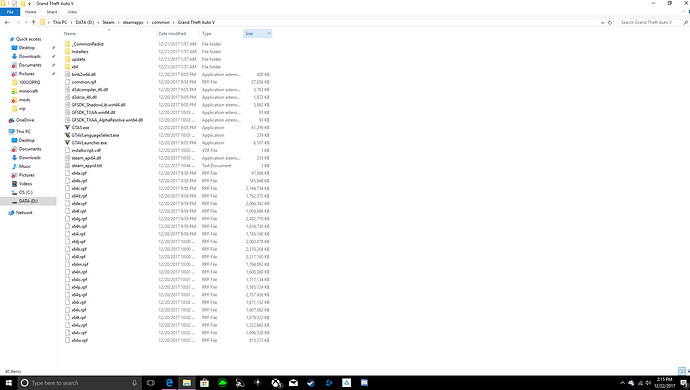Click the Refresh button beside address bar

[610, 22]
